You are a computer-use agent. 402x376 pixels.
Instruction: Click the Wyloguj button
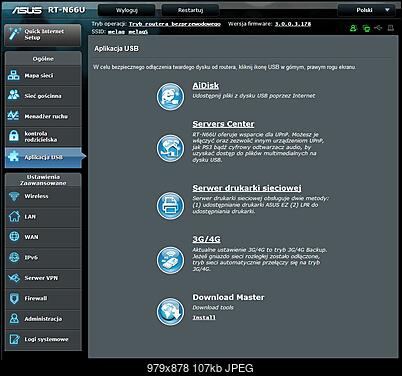pyautogui.click(x=126, y=10)
